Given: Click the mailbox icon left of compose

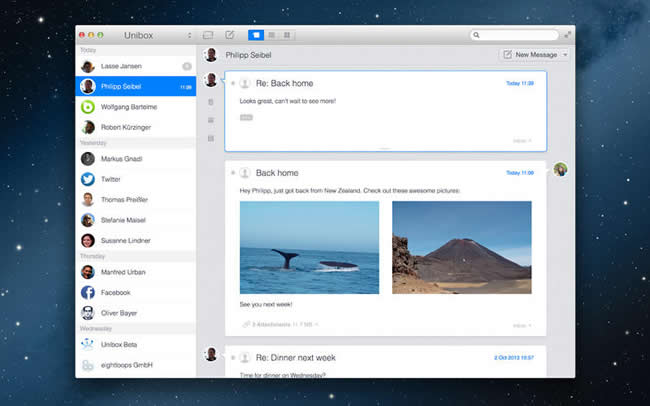Looking at the screenshot, I should point(208,35).
